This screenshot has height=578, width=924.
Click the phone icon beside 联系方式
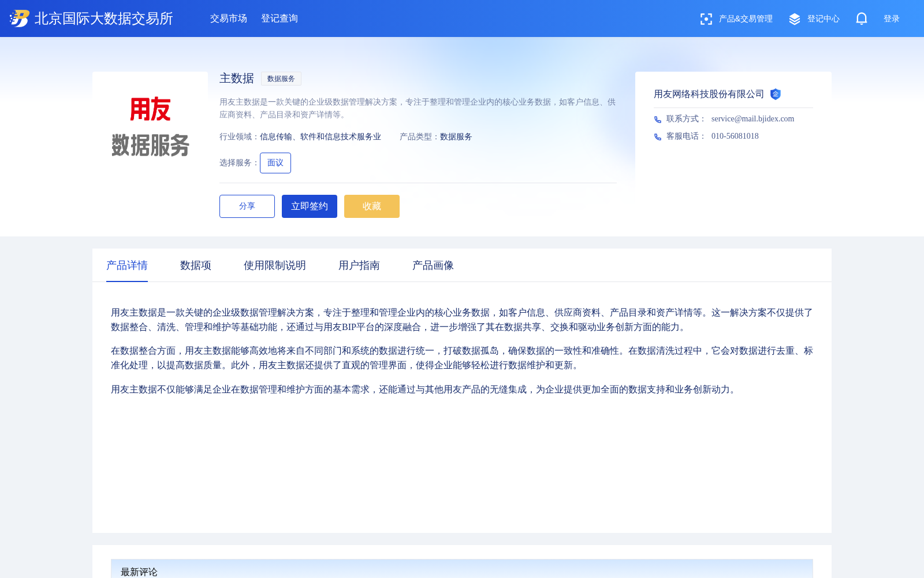[657, 119]
